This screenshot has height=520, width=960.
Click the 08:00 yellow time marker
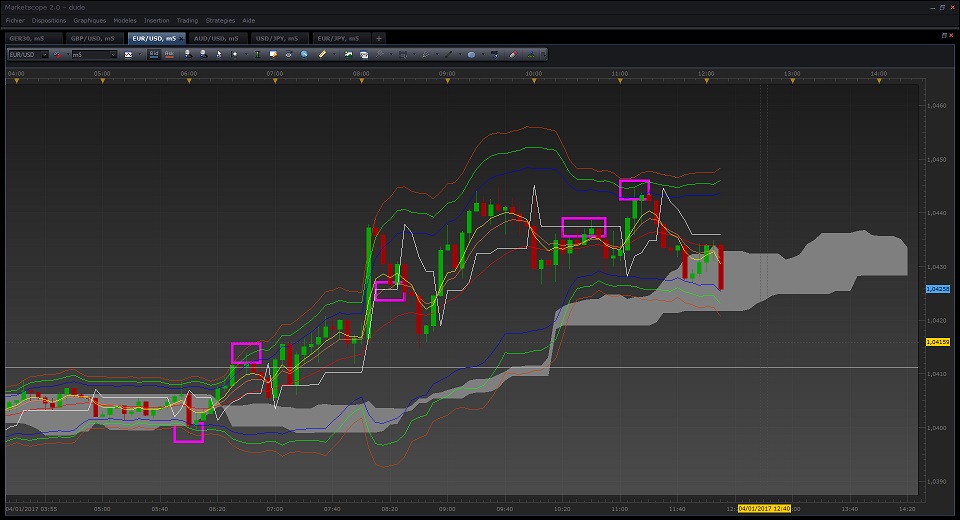pyautogui.click(x=361, y=81)
